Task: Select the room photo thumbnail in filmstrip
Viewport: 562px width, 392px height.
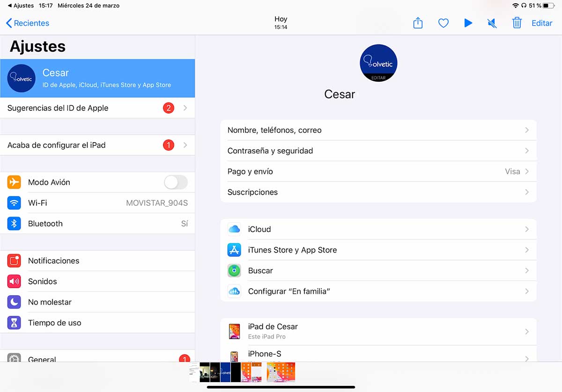Action: click(x=205, y=372)
